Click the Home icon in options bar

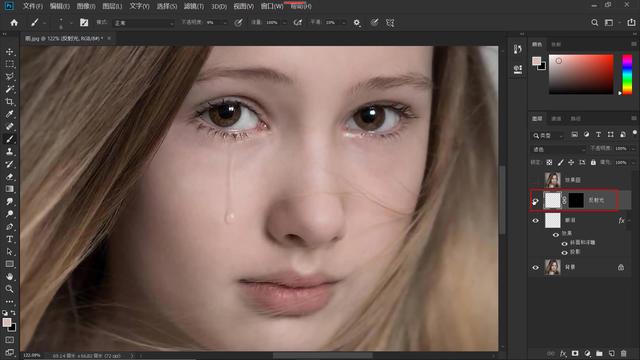(14, 22)
